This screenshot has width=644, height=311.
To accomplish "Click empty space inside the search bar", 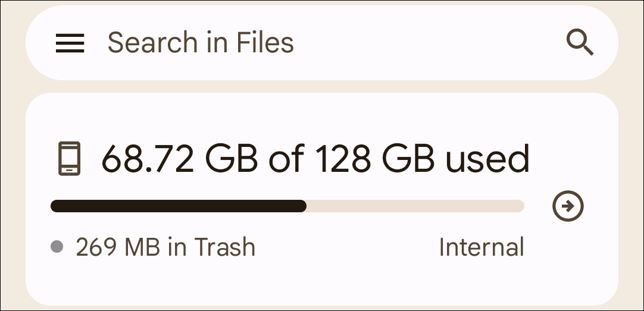I will 429,43.
